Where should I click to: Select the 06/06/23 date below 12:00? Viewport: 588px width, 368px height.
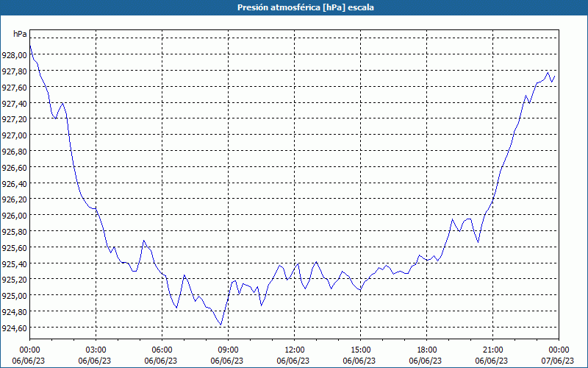(293, 361)
